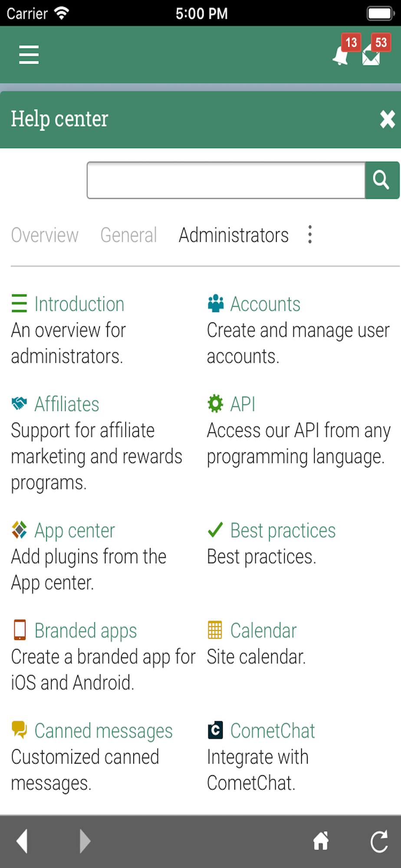Image resolution: width=401 pixels, height=868 pixels.
Task: Click the search magnifier button
Action: tap(382, 180)
